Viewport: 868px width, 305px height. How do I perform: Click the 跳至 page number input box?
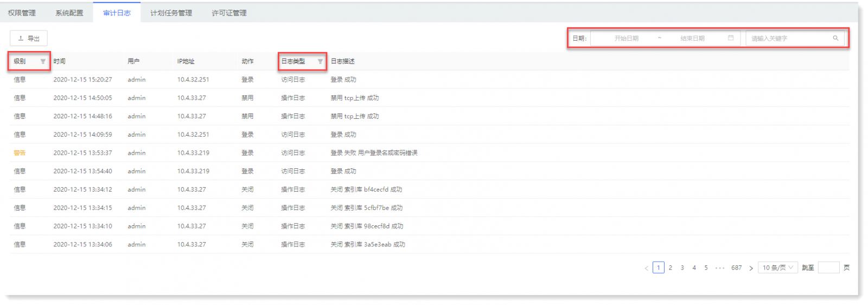click(x=828, y=268)
